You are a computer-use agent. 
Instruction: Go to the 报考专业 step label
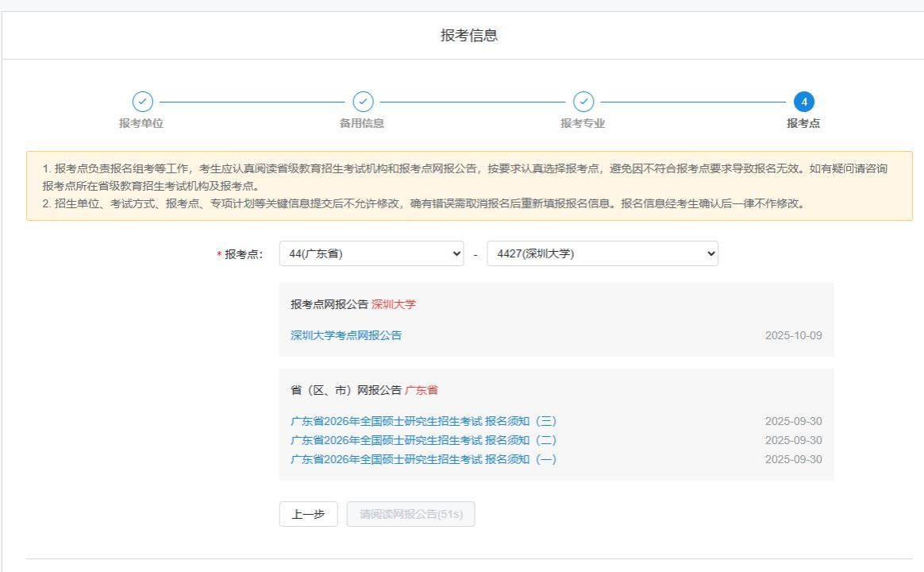583,123
